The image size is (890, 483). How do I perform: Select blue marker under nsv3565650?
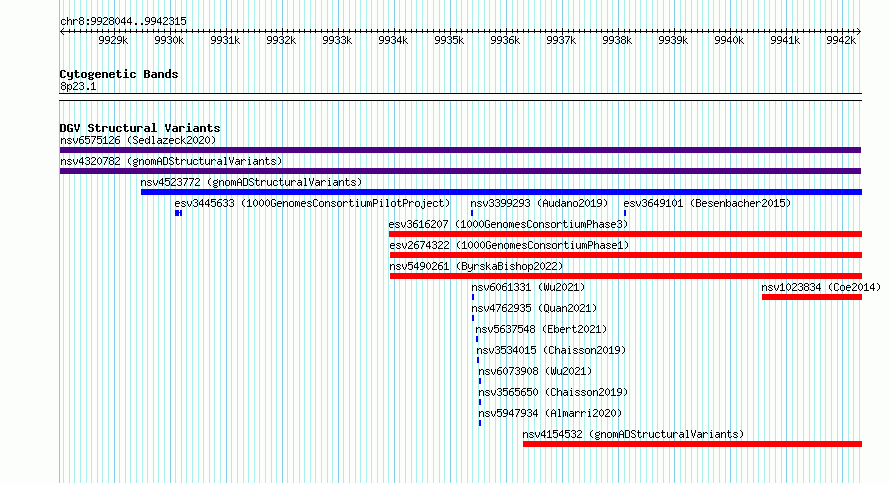[480, 402]
